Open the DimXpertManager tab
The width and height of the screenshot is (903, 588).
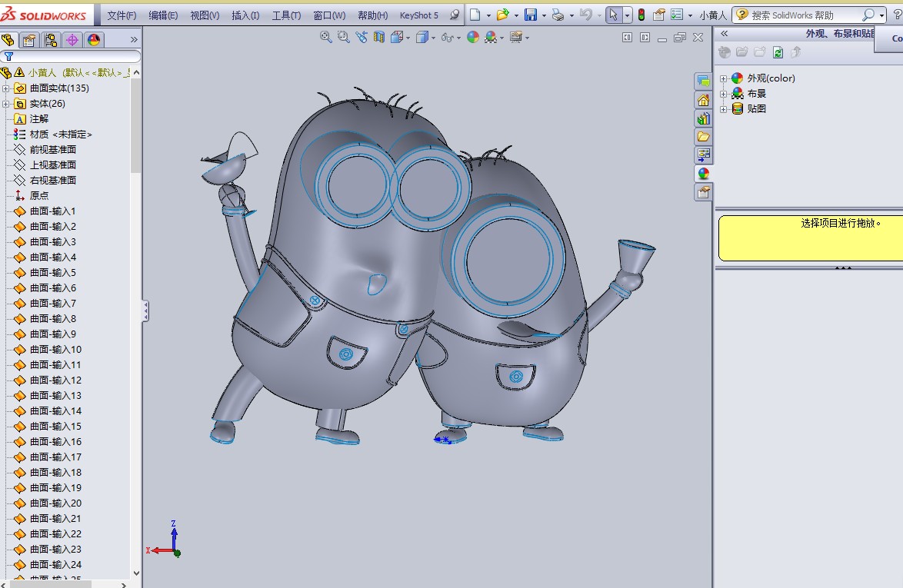point(72,40)
